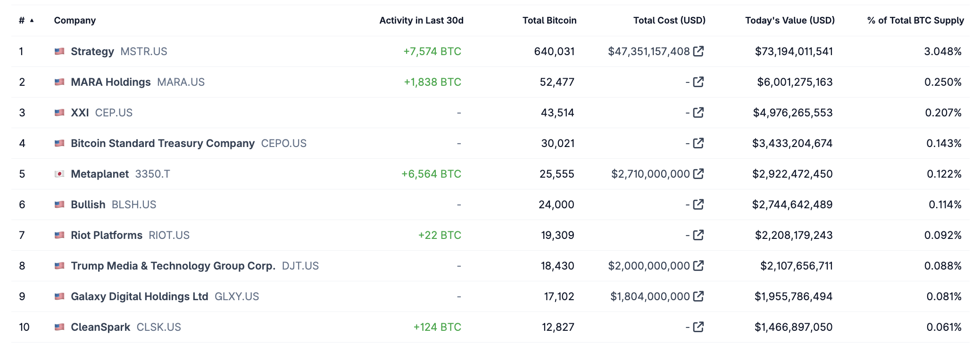Open the MSTR.US ticker link
Screen dimensions: 980x344
pos(144,52)
